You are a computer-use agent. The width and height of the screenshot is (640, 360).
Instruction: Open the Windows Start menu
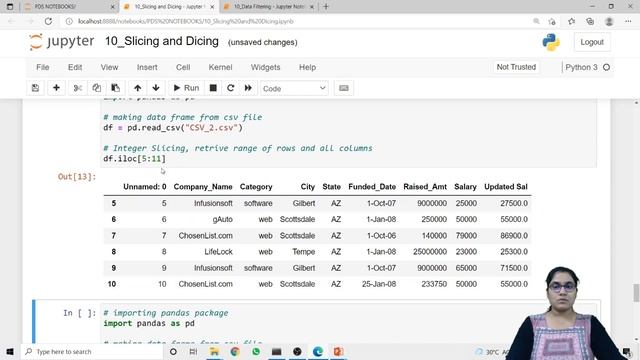click(x=10, y=351)
